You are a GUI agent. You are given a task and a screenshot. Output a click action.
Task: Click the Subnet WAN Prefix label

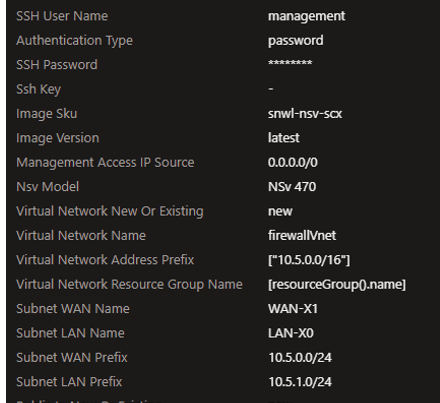coord(72,357)
